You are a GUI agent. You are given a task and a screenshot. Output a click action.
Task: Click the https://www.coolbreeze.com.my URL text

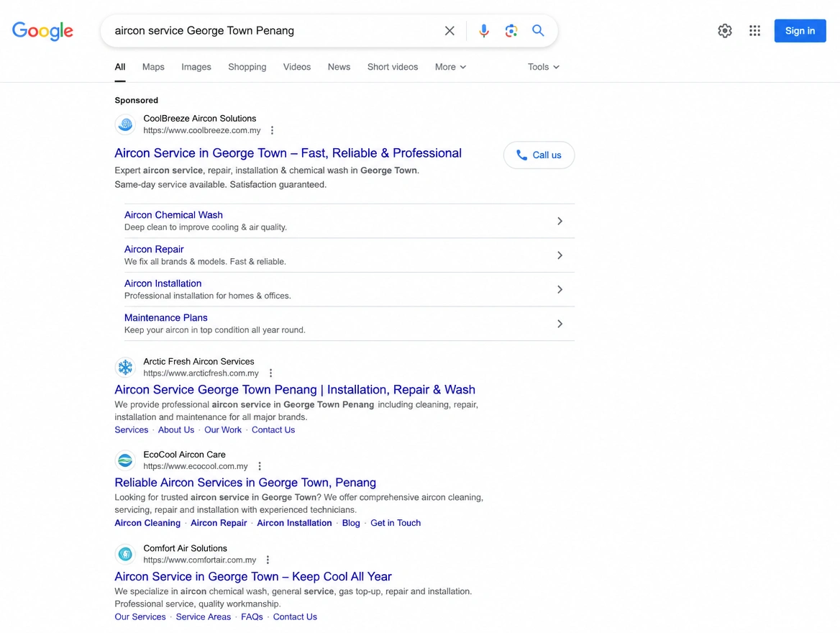click(x=202, y=130)
